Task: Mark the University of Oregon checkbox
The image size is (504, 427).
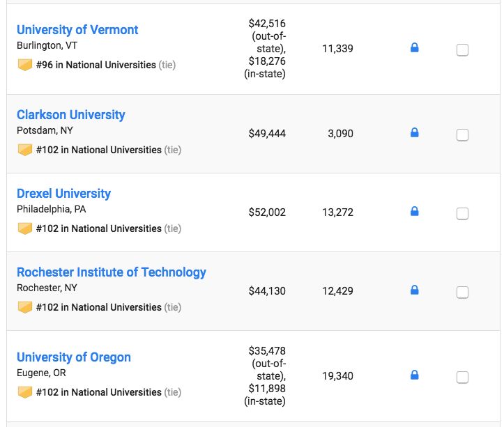Action: pos(462,378)
